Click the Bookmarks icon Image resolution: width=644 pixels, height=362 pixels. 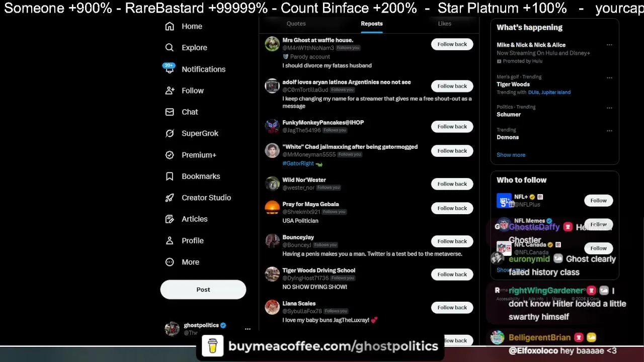click(x=170, y=176)
